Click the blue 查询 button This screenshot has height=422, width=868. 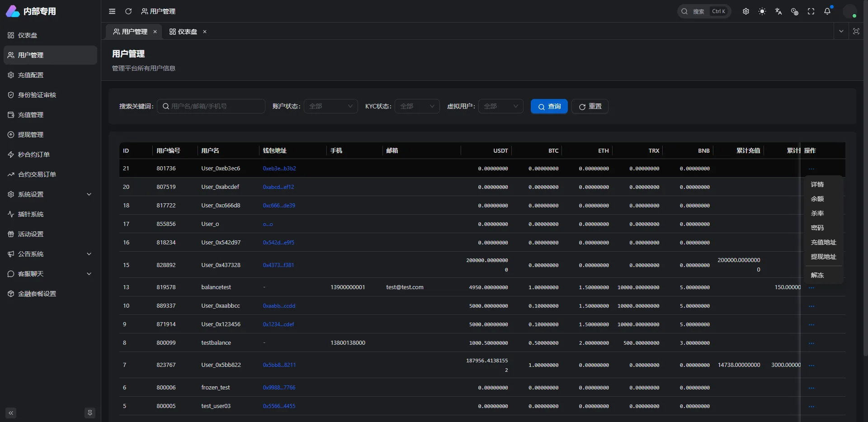pyautogui.click(x=549, y=106)
